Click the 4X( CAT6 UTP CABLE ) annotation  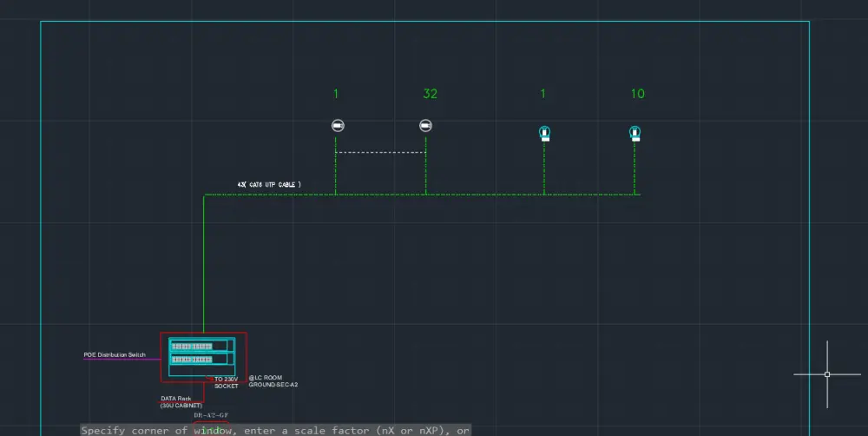[x=269, y=184]
